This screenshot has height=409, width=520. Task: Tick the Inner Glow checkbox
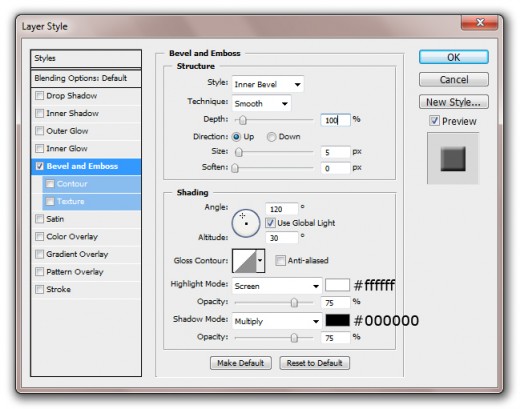point(39,148)
